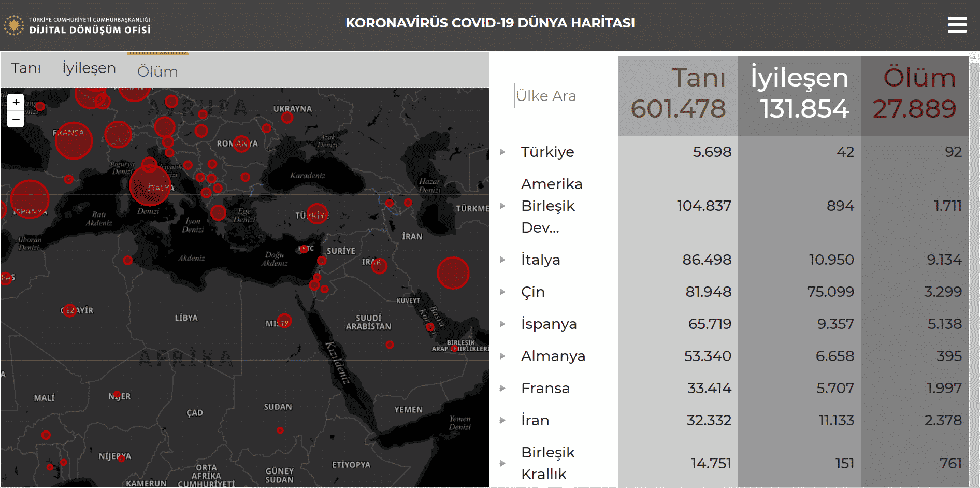Click the Dijital Dönüşüm Ofisi logo
This screenshot has width=980, height=488.
coord(78,25)
